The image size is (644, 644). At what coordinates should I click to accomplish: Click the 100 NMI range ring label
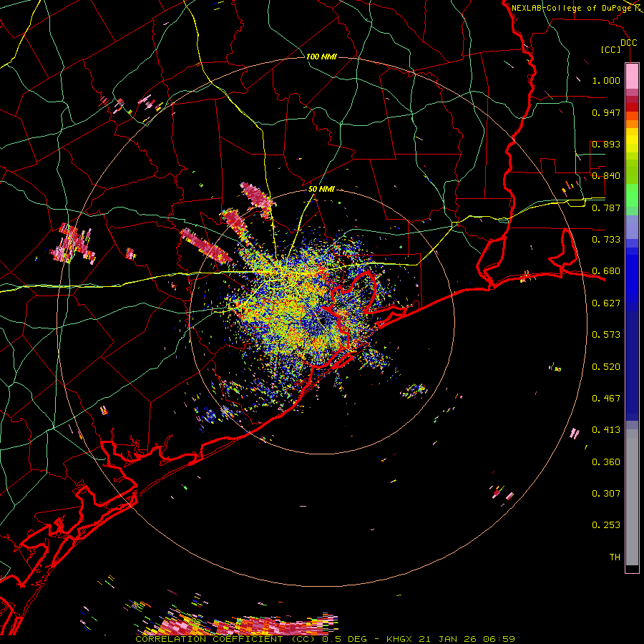tap(321, 57)
